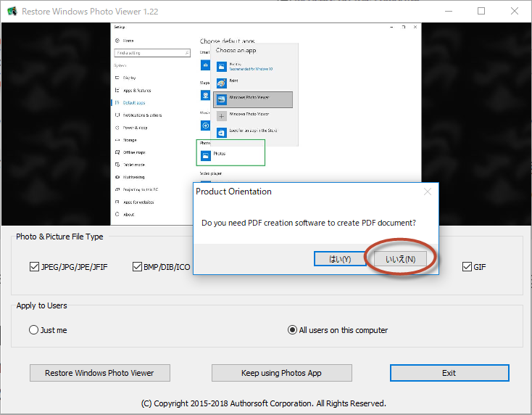This screenshot has width=532, height=415.
Task: Toggle the BMP/DIB/ICO checkbox
Action: tap(161, 267)
